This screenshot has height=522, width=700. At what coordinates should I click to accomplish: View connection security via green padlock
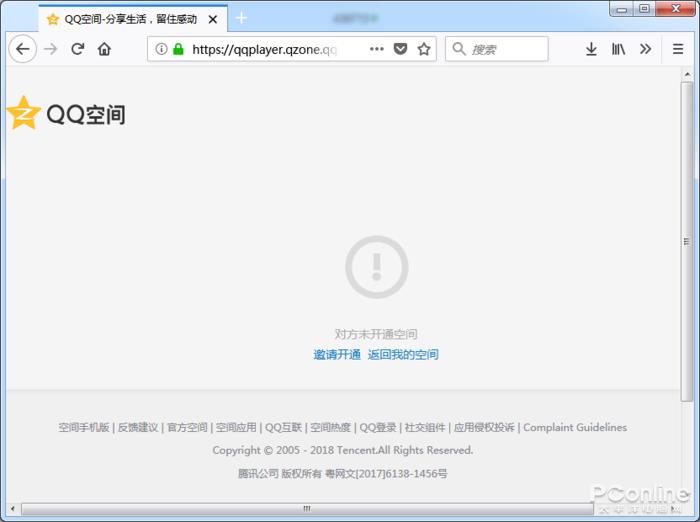click(178, 49)
